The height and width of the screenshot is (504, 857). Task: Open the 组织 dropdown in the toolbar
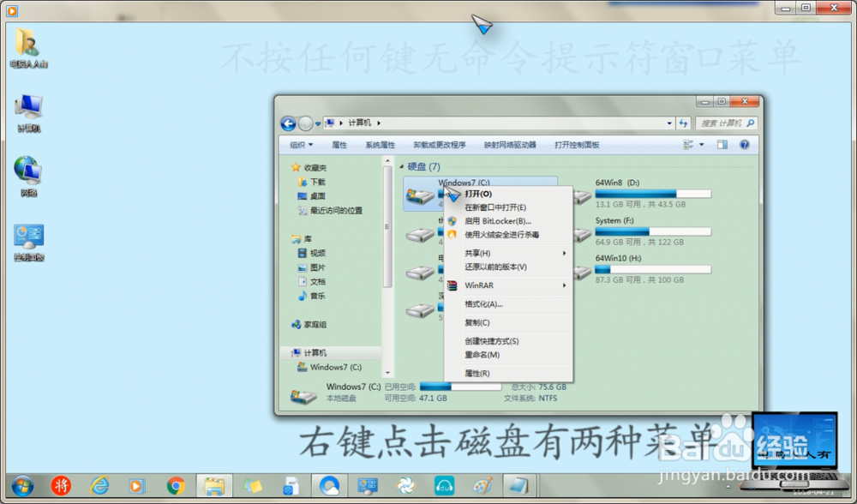click(301, 145)
